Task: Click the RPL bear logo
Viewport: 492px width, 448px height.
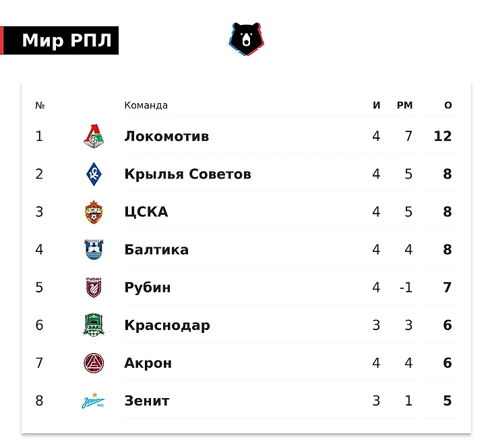Action: tap(246, 39)
